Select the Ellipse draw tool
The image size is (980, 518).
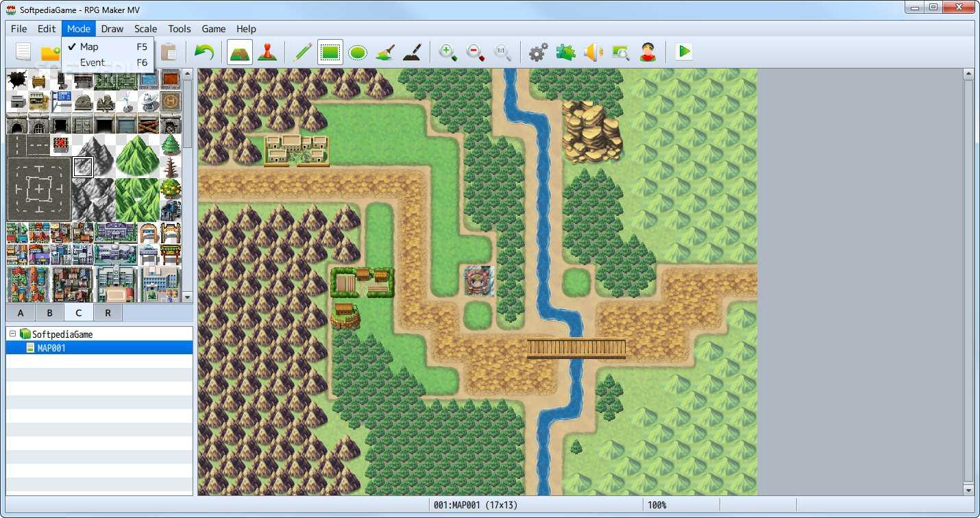click(x=358, y=52)
